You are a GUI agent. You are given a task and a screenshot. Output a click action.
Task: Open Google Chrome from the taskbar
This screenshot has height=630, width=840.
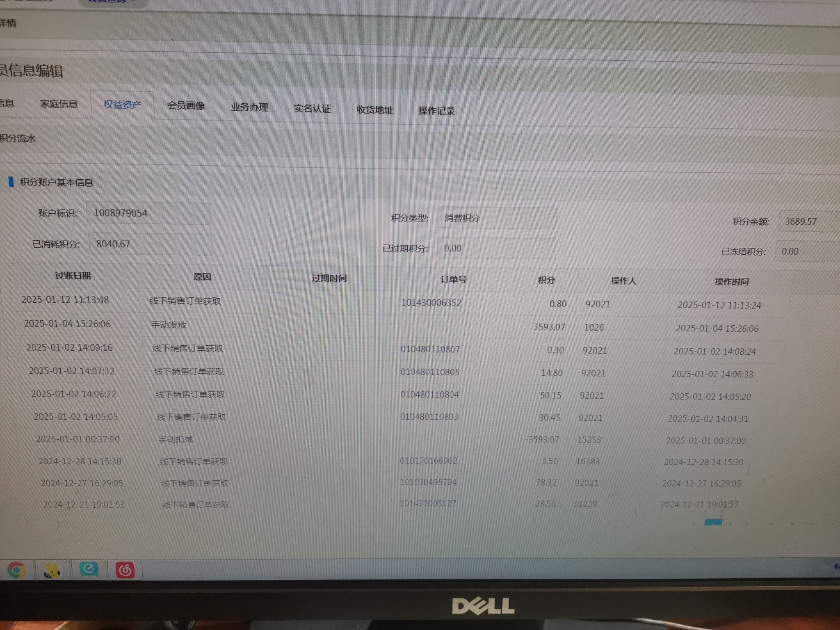pyautogui.click(x=16, y=570)
